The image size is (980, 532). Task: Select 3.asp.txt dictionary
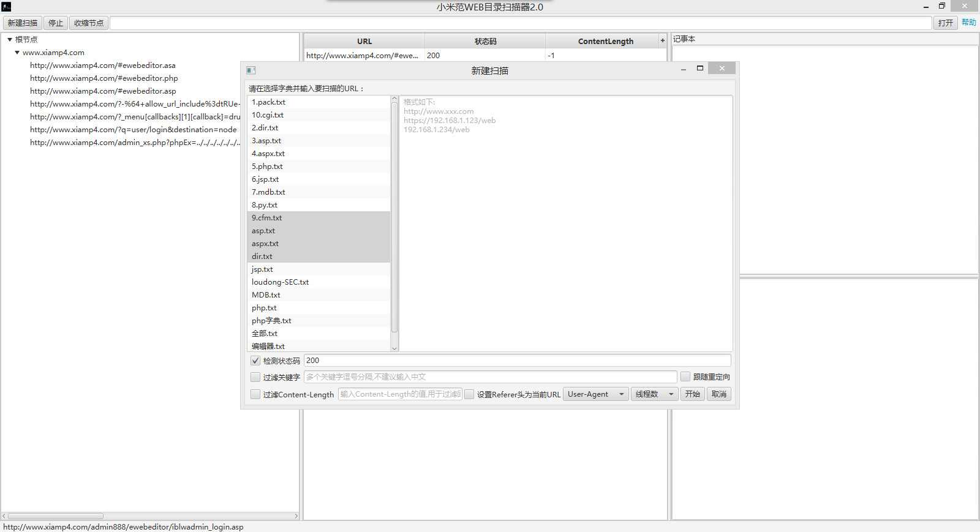[x=318, y=141]
